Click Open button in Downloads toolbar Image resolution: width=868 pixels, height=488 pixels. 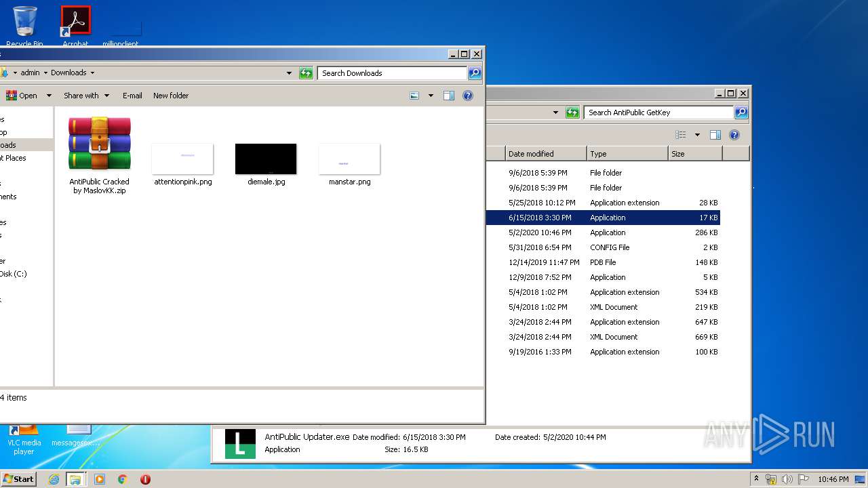tap(22, 96)
